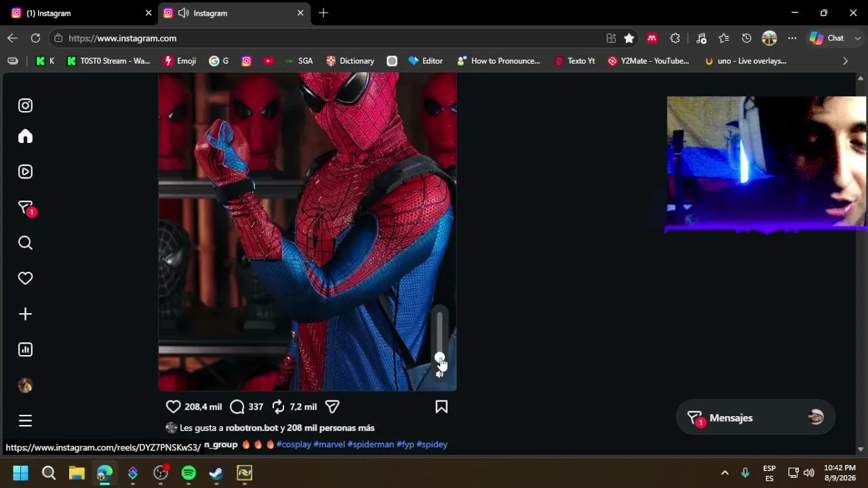Open the Instagram logo home link
Viewport: 868px width, 488px height.
coord(25,105)
